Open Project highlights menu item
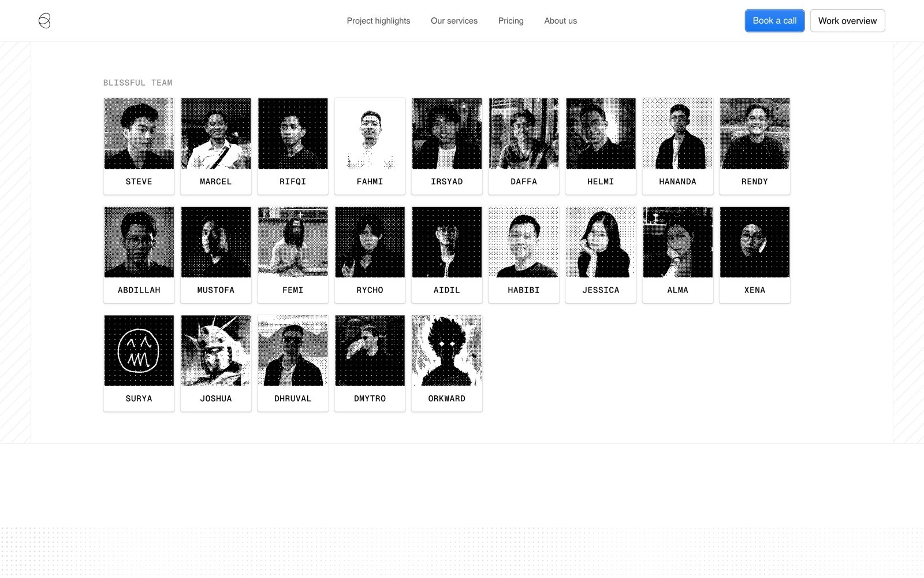 [378, 21]
